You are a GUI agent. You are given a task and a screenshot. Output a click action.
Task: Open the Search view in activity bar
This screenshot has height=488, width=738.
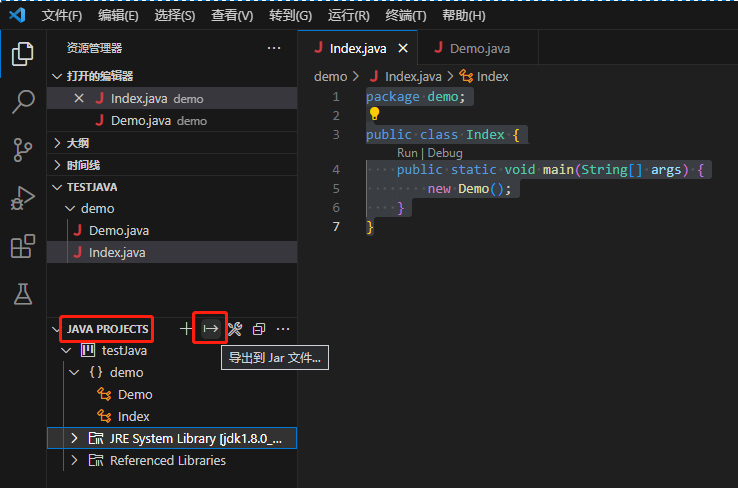(x=22, y=102)
